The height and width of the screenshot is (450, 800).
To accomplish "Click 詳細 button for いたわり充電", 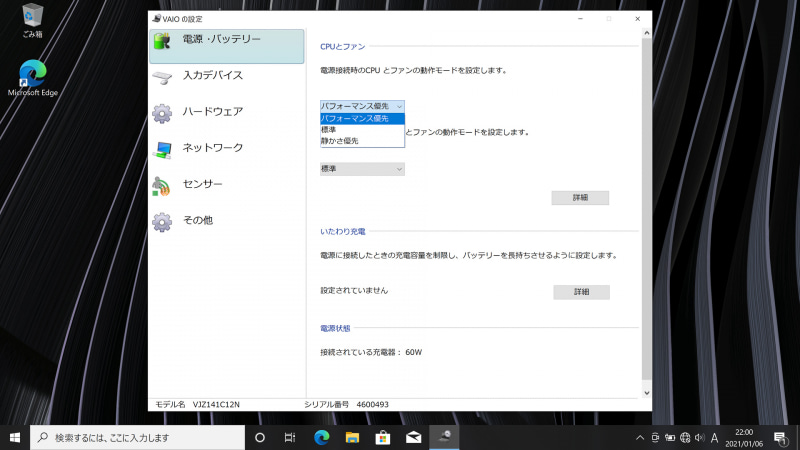I will (581, 292).
